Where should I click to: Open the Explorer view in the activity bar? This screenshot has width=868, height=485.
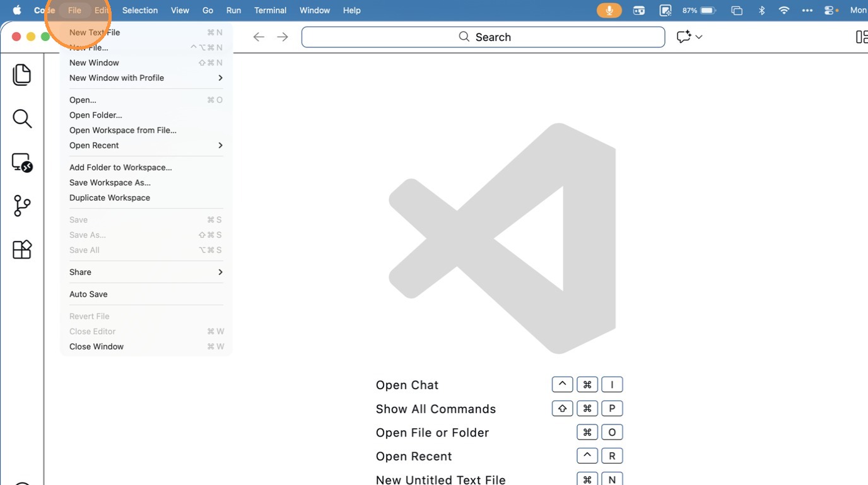[22, 74]
